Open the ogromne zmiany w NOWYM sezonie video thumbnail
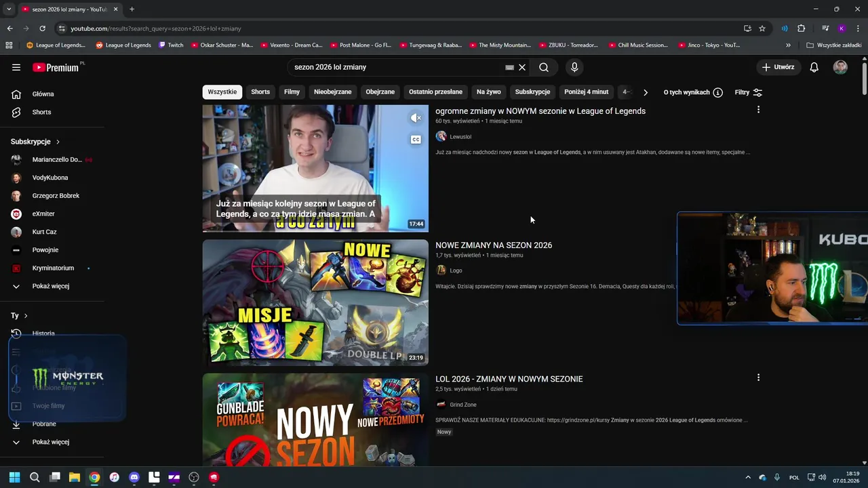The height and width of the screenshot is (488, 868). (x=315, y=168)
